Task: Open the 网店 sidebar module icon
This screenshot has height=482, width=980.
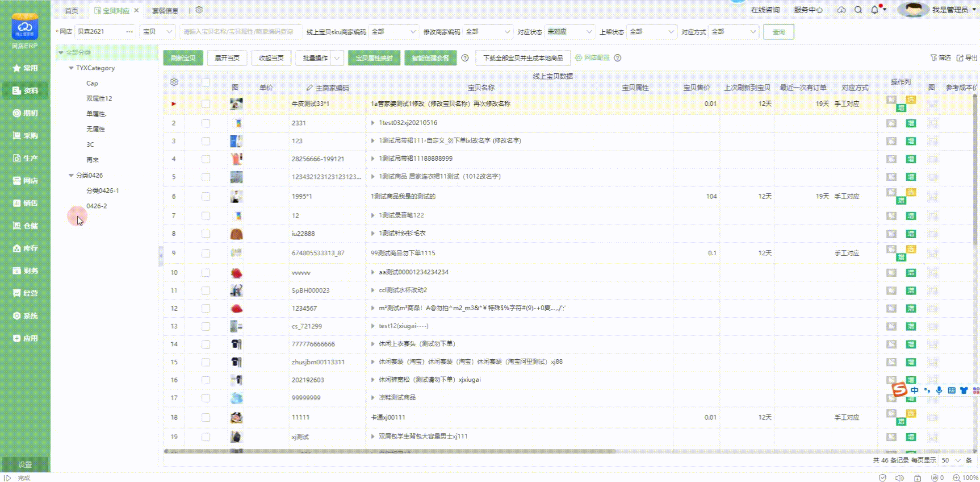Action: coord(17,180)
